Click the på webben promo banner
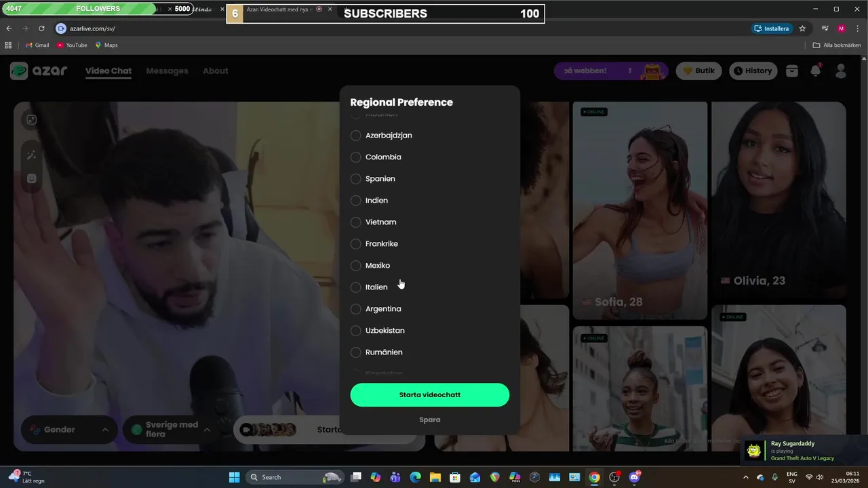This screenshot has width=868, height=488. 611,70
